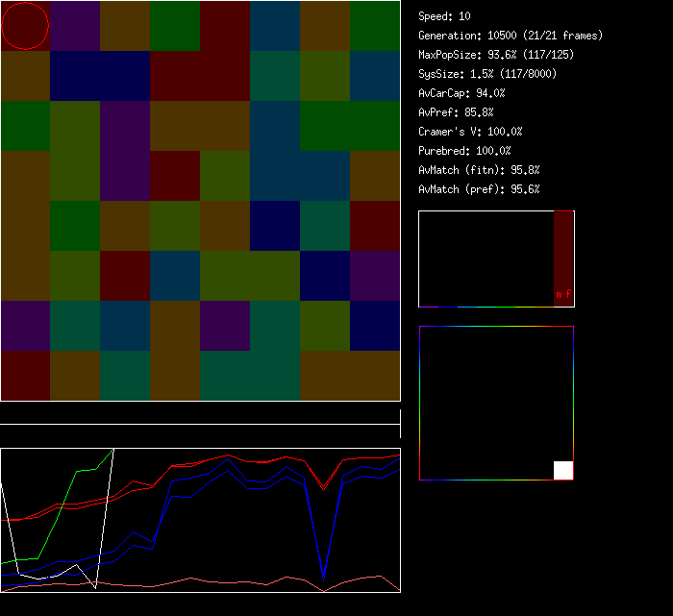The image size is (673, 616).
Task: Click the Purebred 100.0% statistic
Action: click(464, 151)
